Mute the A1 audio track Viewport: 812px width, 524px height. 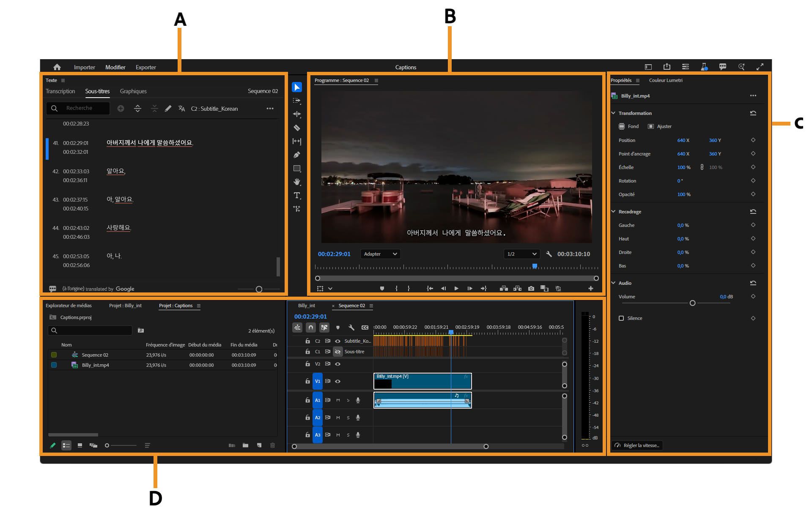[338, 400]
